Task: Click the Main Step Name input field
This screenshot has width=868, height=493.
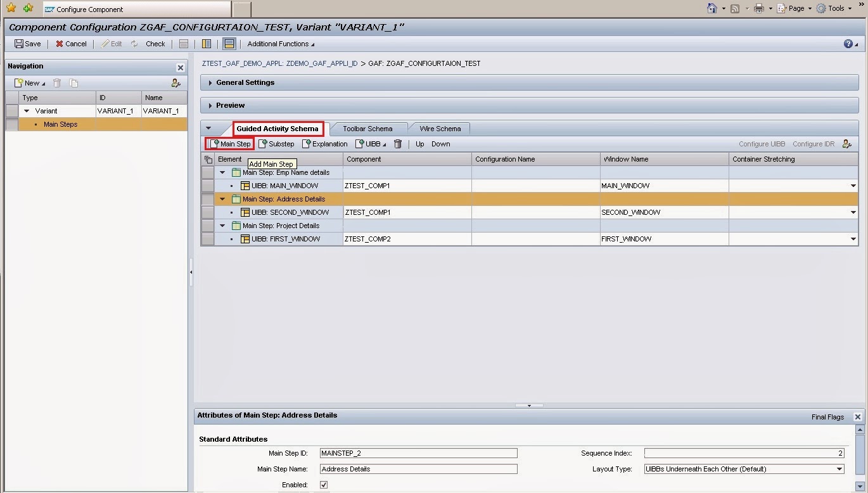Action: click(x=418, y=469)
